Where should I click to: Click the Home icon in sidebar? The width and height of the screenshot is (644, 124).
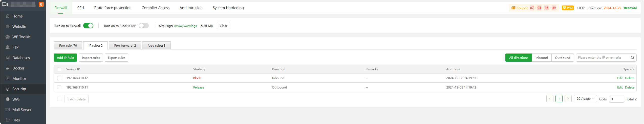[8, 16]
